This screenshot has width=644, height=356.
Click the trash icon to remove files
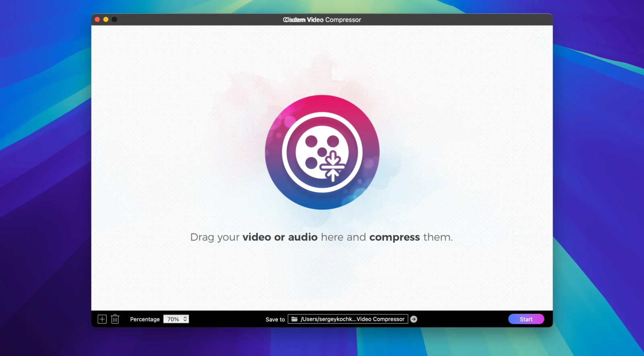coord(115,319)
